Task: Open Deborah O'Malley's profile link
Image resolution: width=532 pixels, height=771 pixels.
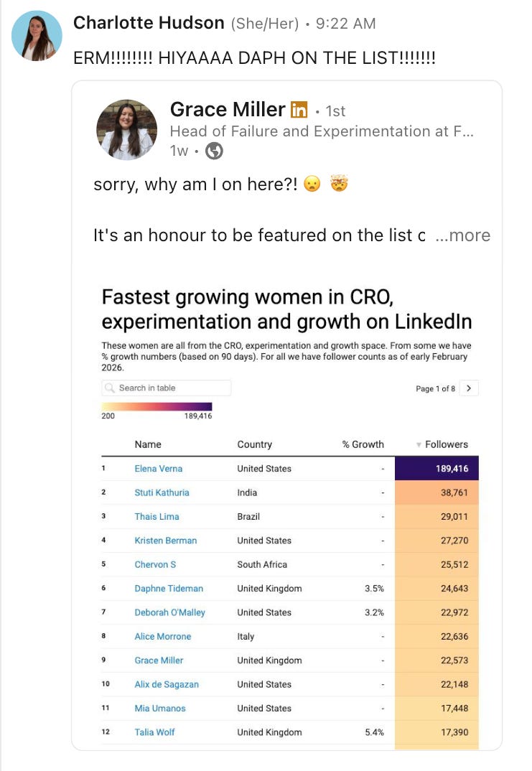Action: (x=169, y=612)
